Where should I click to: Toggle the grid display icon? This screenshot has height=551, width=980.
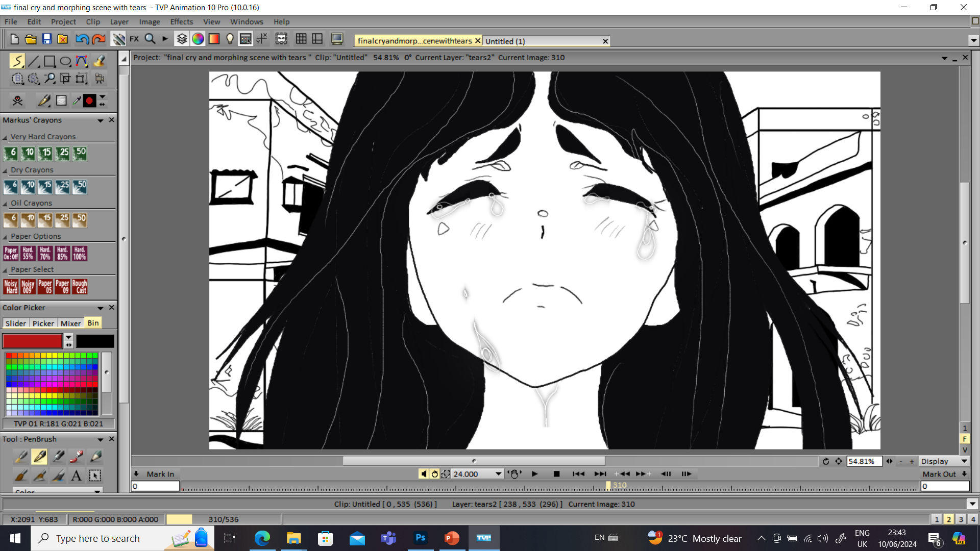coord(301,39)
